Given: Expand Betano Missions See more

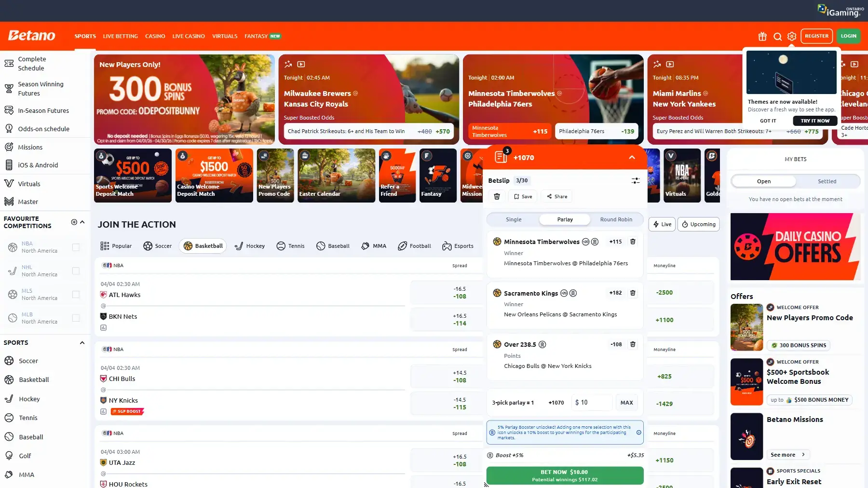Looking at the screenshot, I should pos(788,455).
